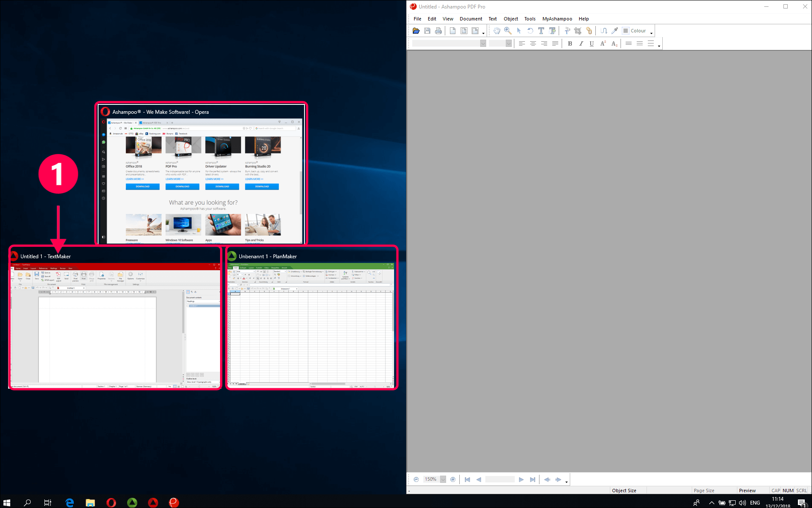Click the next view forward arrow
The height and width of the screenshot is (508, 812).
click(x=558, y=479)
